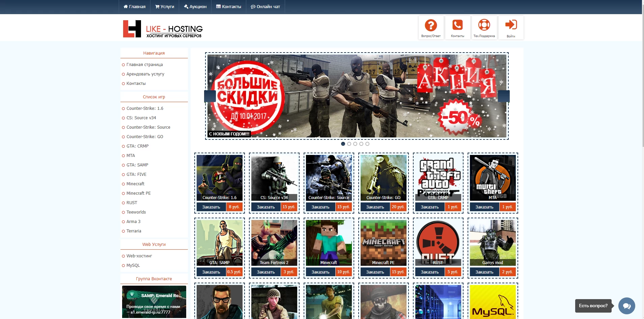Click the MySQL dolphin thumbnail

[493, 302]
